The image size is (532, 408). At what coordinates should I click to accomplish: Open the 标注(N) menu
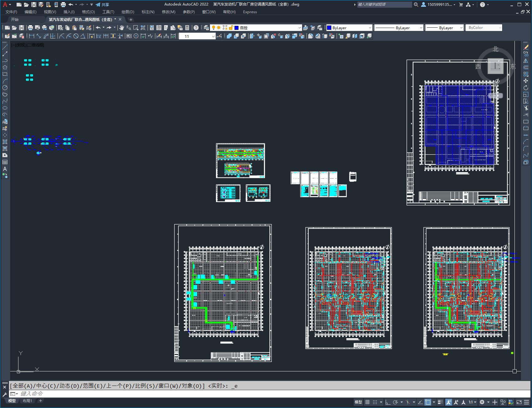148,12
